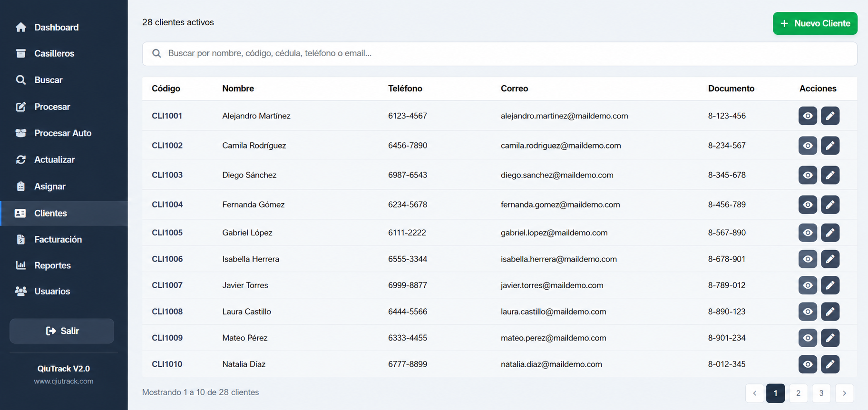This screenshot has height=410, width=868.
Task: Click the name Mateo Pérez
Action: point(245,338)
